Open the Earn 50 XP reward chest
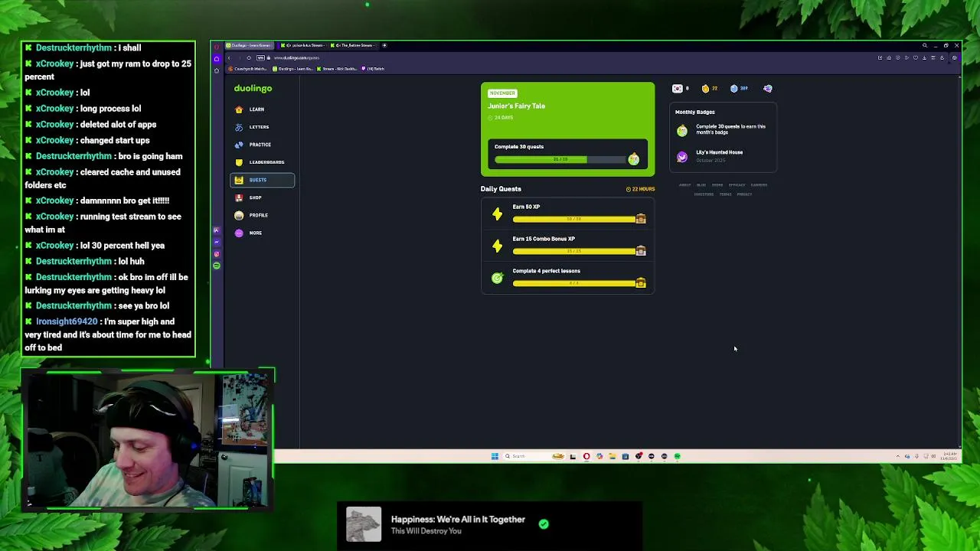 click(x=641, y=219)
